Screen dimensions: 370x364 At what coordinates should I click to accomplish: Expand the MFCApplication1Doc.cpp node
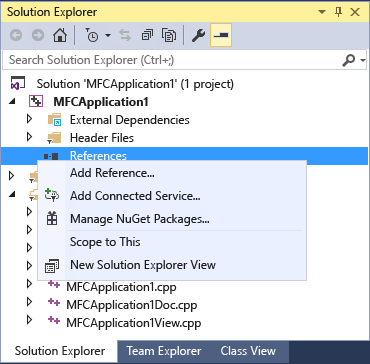29,302
